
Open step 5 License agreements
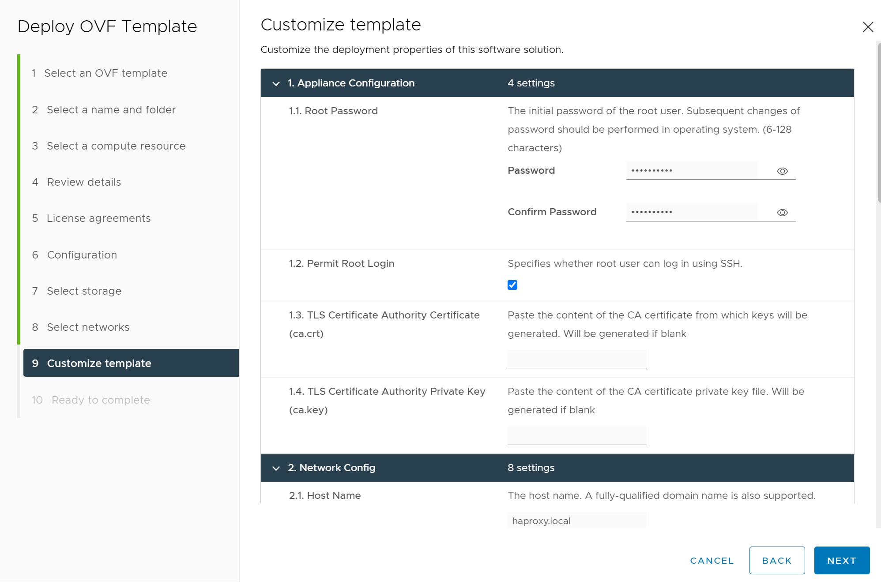point(98,218)
